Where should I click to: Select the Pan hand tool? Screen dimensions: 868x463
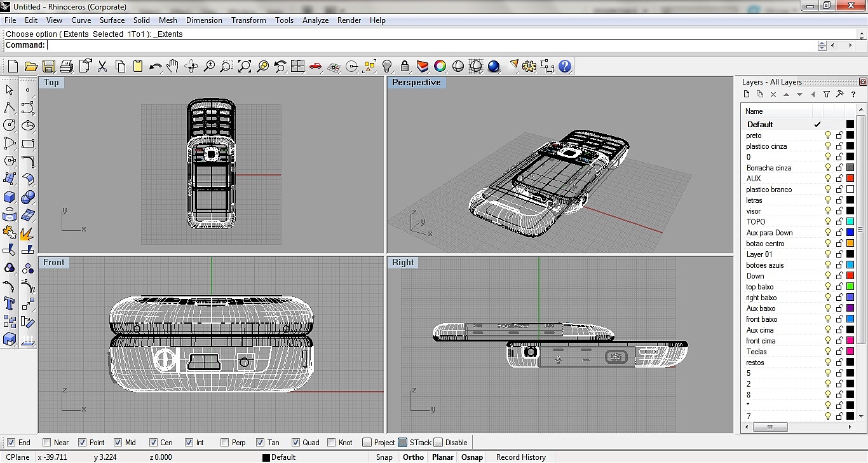point(173,67)
